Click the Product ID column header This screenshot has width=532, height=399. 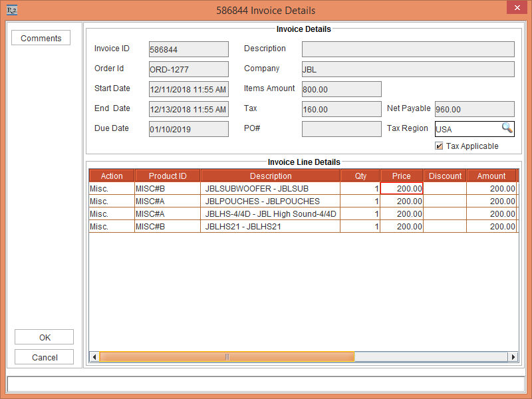[x=168, y=176]
